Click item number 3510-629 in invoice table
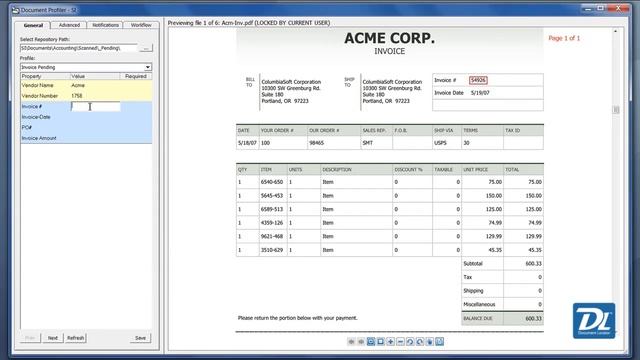Viewport: 640px width, 360px height. [x=272, y=250]
